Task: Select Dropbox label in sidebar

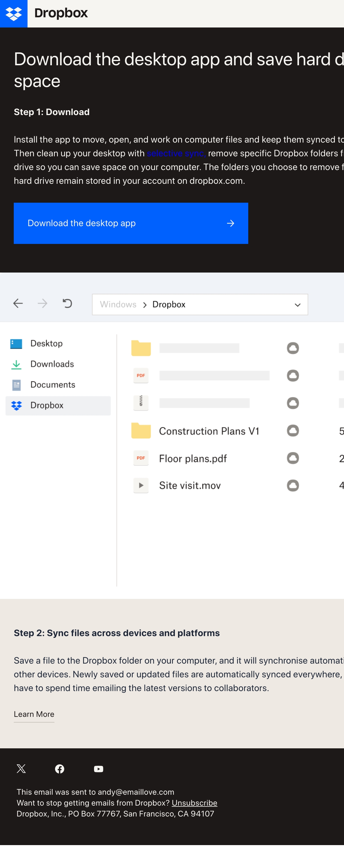Action: click(x=47, y=405)
